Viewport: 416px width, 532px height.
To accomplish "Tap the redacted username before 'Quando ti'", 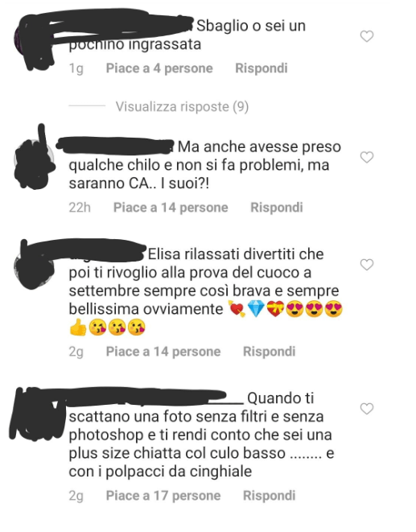I will point(154,397).
